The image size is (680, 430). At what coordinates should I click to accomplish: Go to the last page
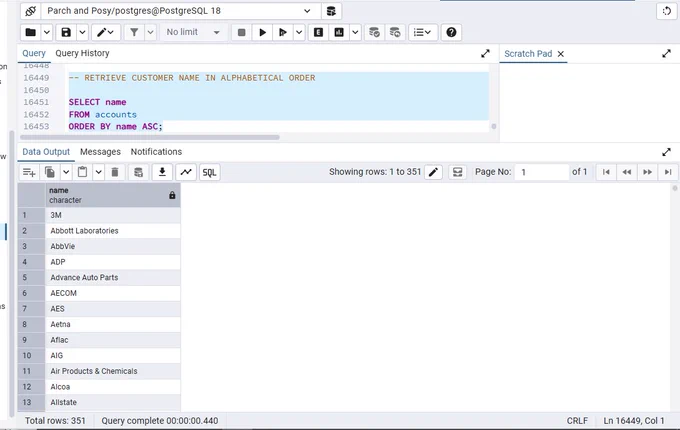(668, 172)
